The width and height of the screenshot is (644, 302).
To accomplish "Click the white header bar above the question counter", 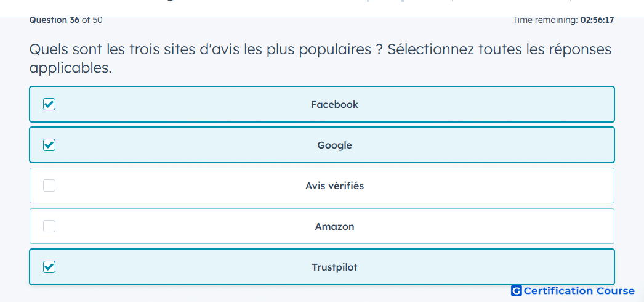I will pos(322,8).
